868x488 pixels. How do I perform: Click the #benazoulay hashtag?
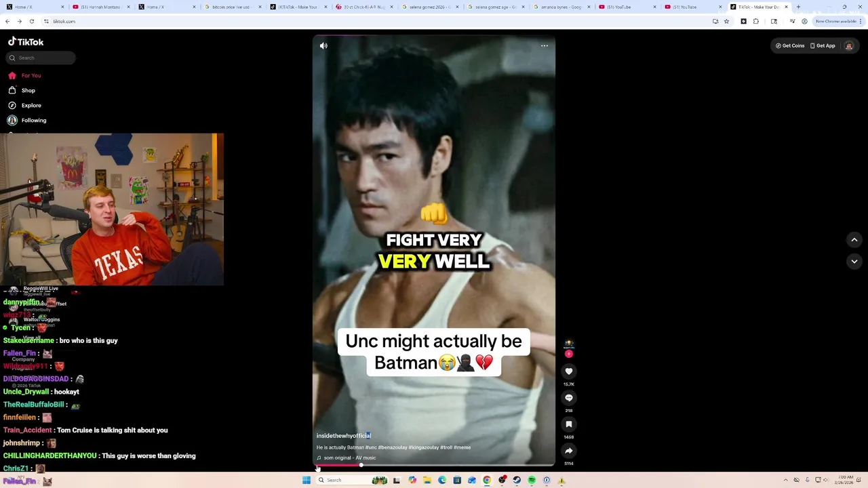tap(393, 447)
